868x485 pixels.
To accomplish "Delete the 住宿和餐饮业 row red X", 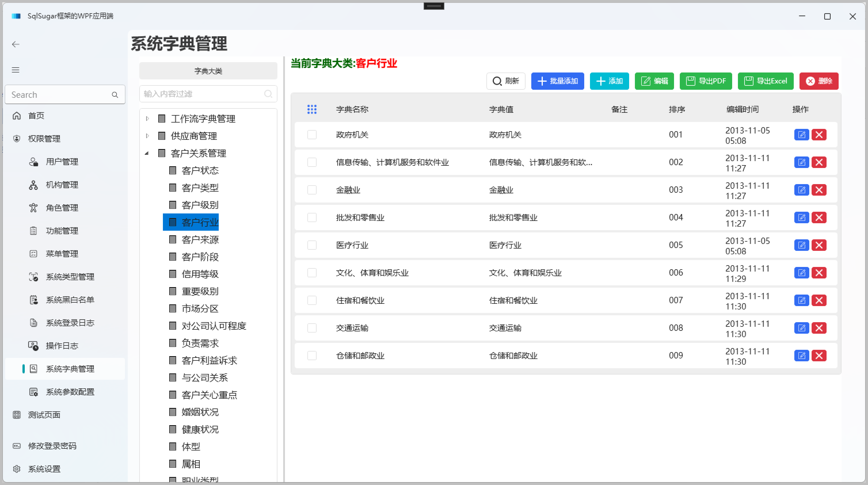I will click(819, 300).
